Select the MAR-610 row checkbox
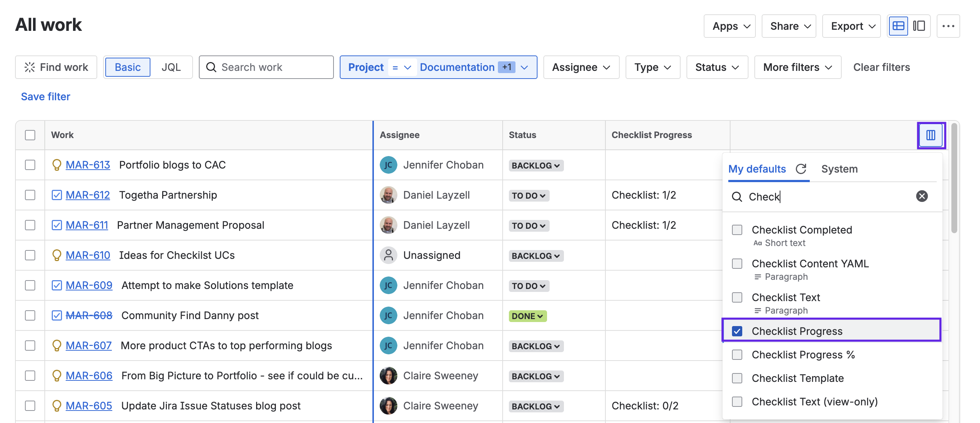980x423 pixels. click(x=30, y=255)
